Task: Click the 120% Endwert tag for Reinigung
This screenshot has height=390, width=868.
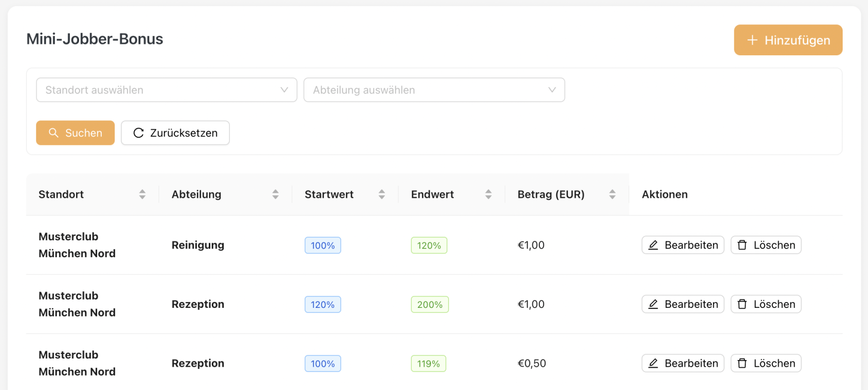Action: tap(429, 245)
